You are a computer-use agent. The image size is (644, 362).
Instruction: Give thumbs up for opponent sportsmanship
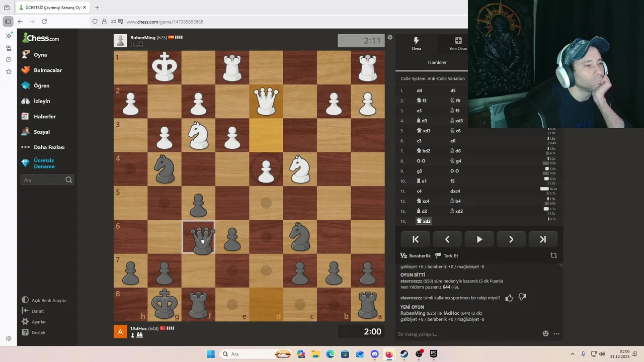[x=509, y=298]
